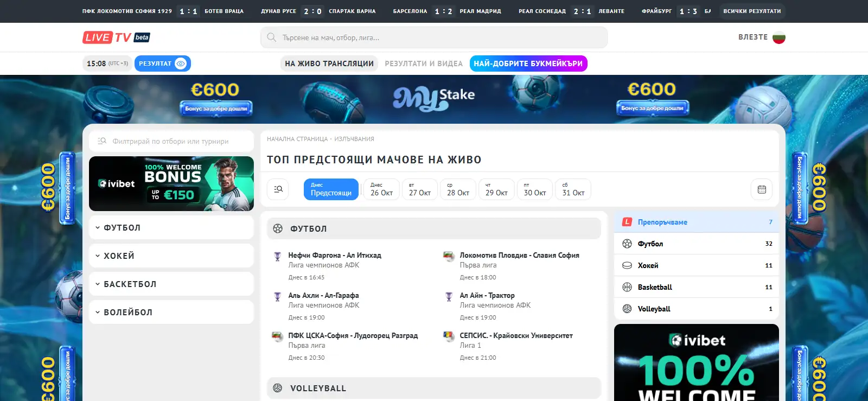Viewport: 868px width, 401px height.
Task: Click the football icon in ФУТБОЛ section header
Action: [x=278, y=228]
